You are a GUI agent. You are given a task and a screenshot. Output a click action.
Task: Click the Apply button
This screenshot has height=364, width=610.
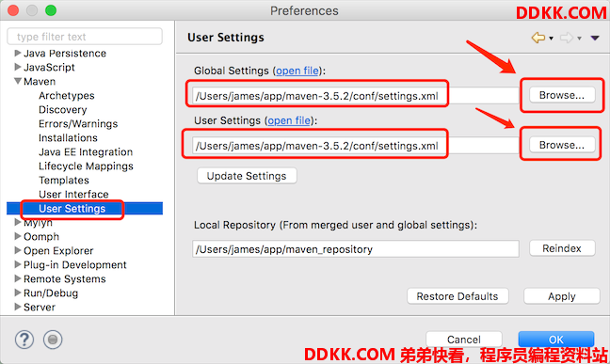(x=562, y=296)
